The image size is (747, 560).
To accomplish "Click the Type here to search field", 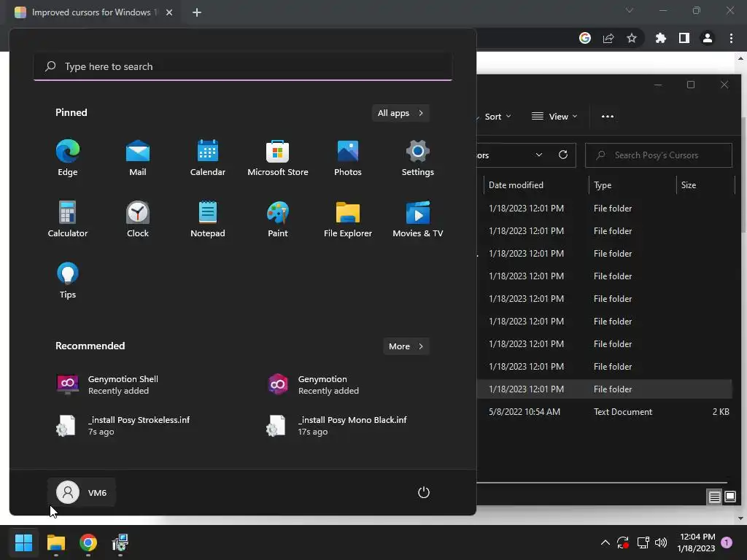I will (x=243, y=66).
